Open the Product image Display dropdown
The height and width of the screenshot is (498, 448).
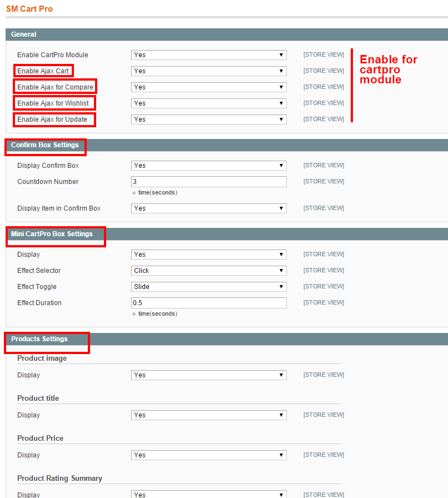[209, 375]
